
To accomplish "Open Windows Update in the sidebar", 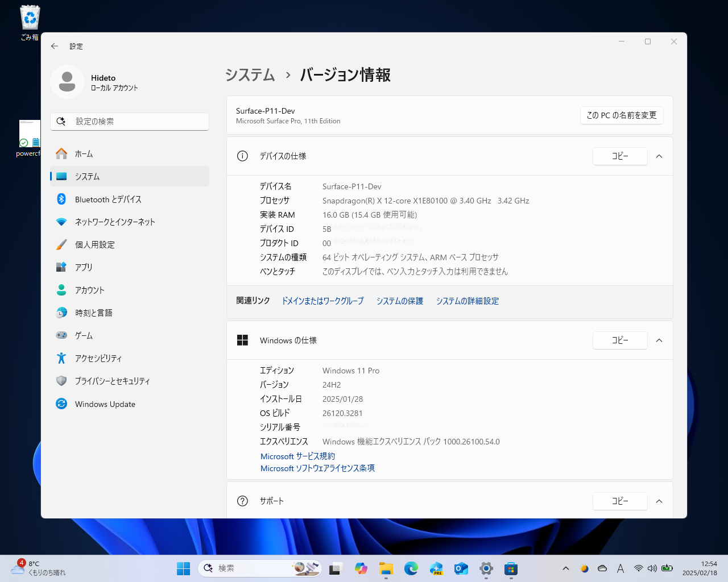I will click(x=105, y=404).
